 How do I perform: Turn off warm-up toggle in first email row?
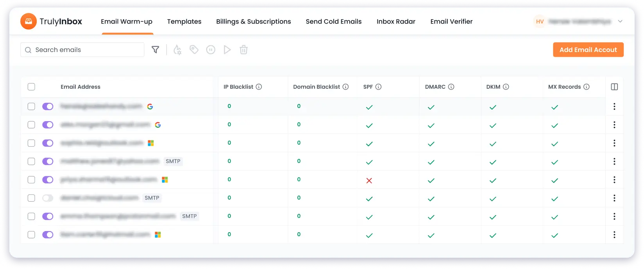tap(48, 106)
